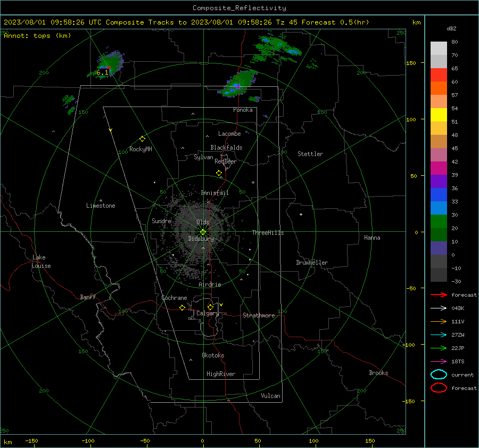Click the HighRiver city label

click(221, 374)
